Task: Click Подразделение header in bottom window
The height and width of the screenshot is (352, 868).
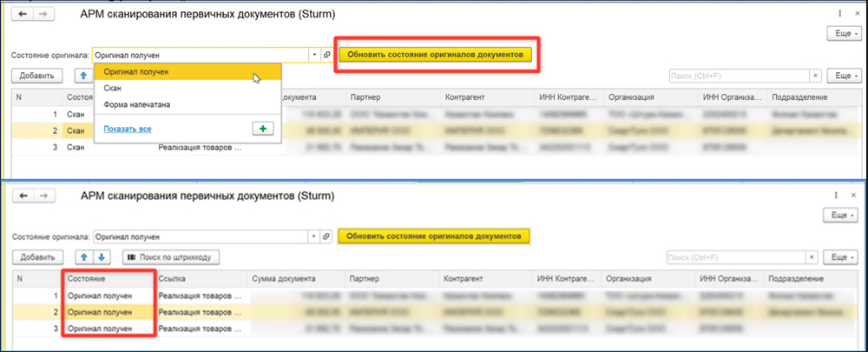Action: 811,279
